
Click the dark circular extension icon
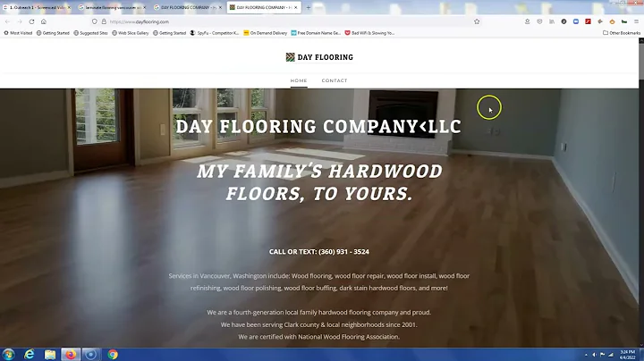coord(563,21)
